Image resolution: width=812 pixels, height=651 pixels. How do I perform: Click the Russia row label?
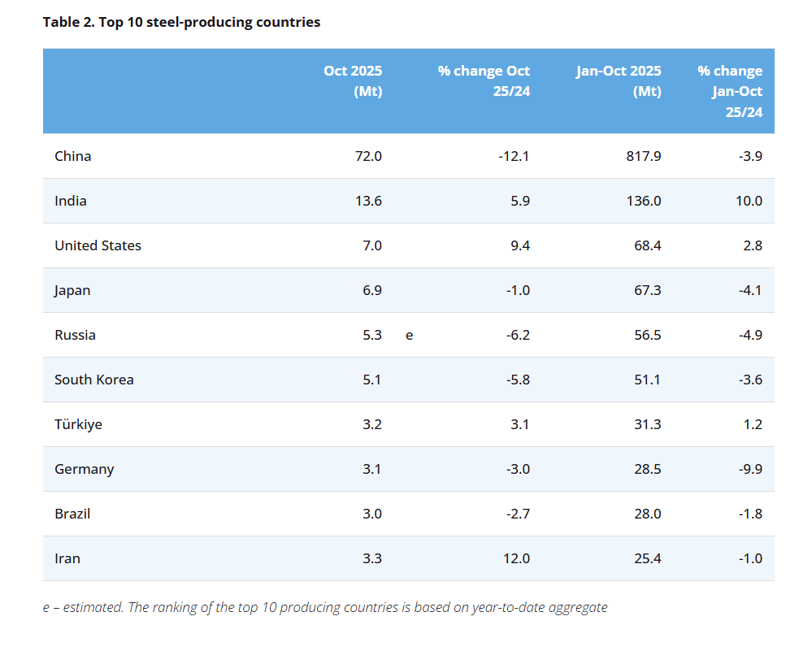(x=75, y=335)
